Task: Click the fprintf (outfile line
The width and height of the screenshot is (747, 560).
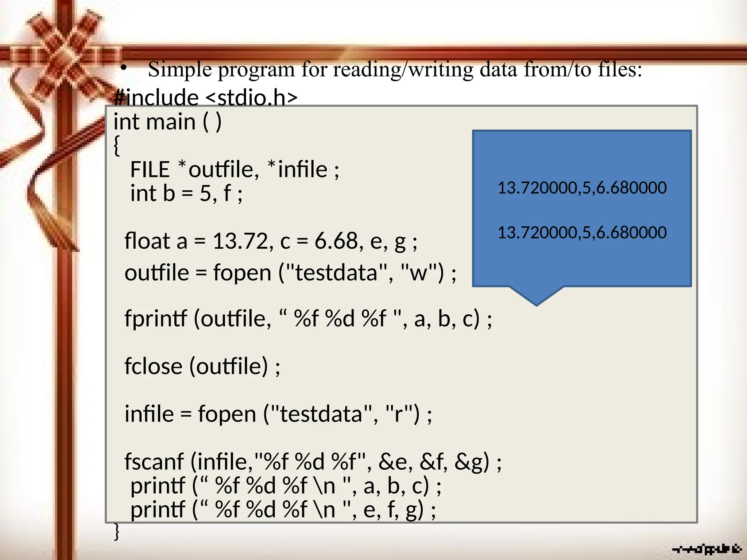Action: pos(308,318)
